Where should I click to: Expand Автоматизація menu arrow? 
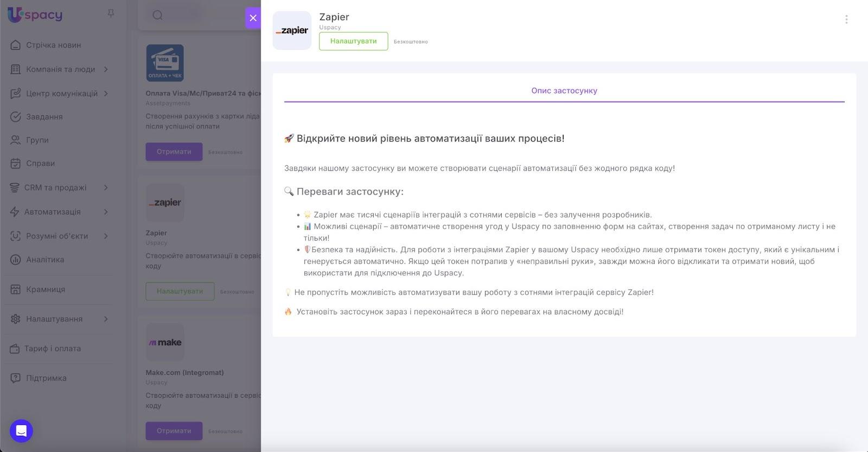[x=106, y=212]
